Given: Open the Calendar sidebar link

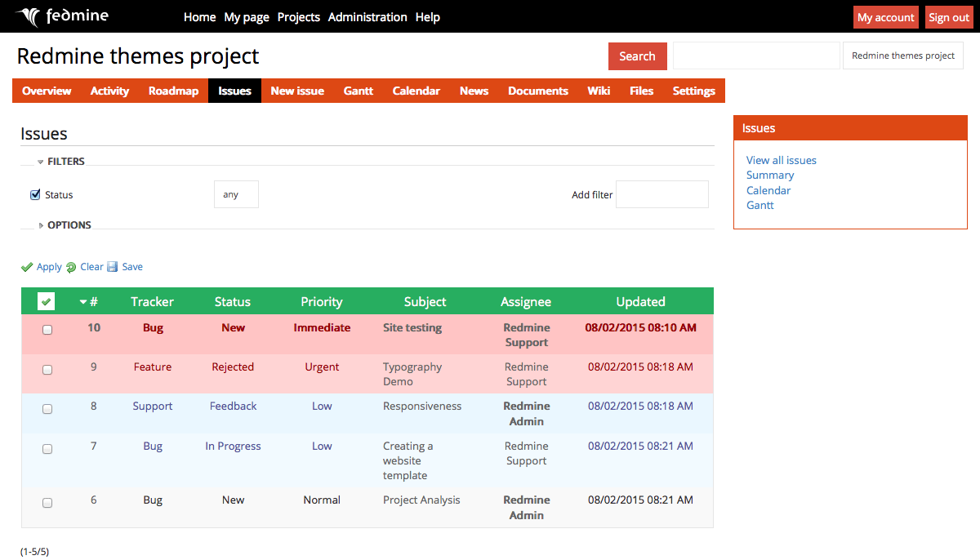Looking at the screenshot, I should click(x=768, y=190).
